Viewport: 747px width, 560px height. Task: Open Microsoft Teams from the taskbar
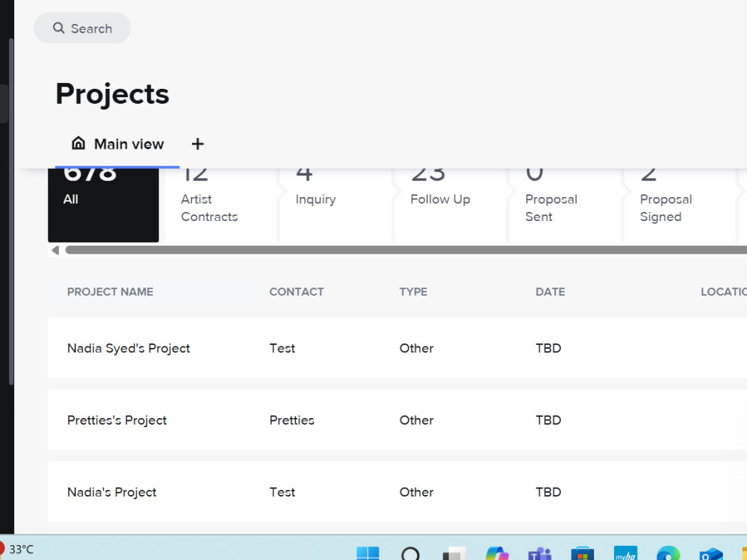(539, 553)
